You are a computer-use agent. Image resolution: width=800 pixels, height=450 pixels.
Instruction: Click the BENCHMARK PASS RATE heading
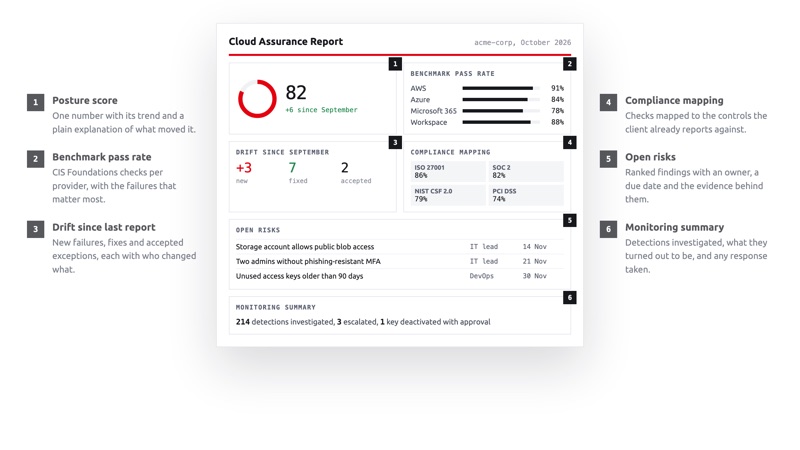tap(453, 73)
